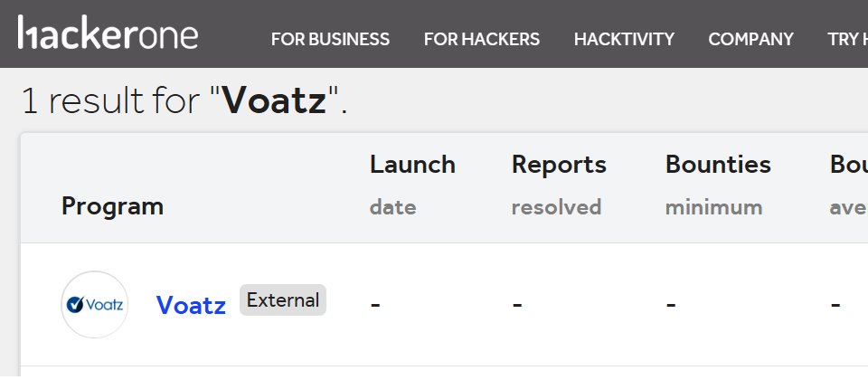The width and height of the screenshot is (868, 380).
Task: Click the HackerOne logo
Action: click(x=108, y=33)
